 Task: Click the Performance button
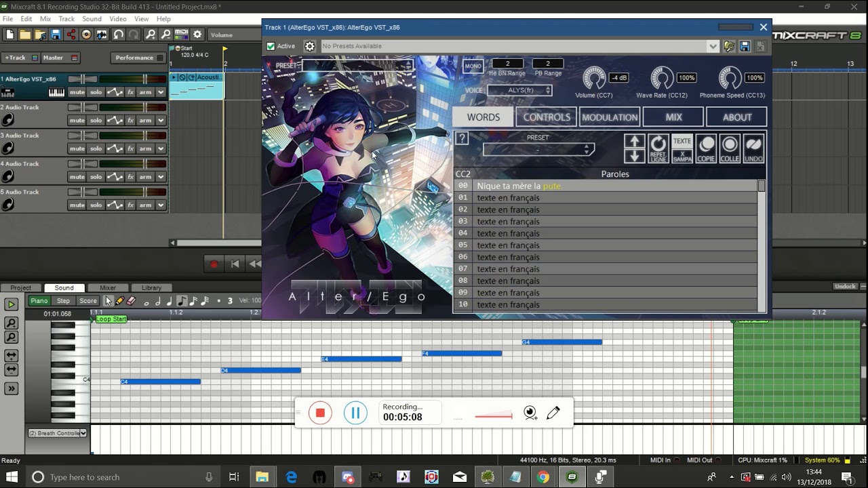pos(138,58)
